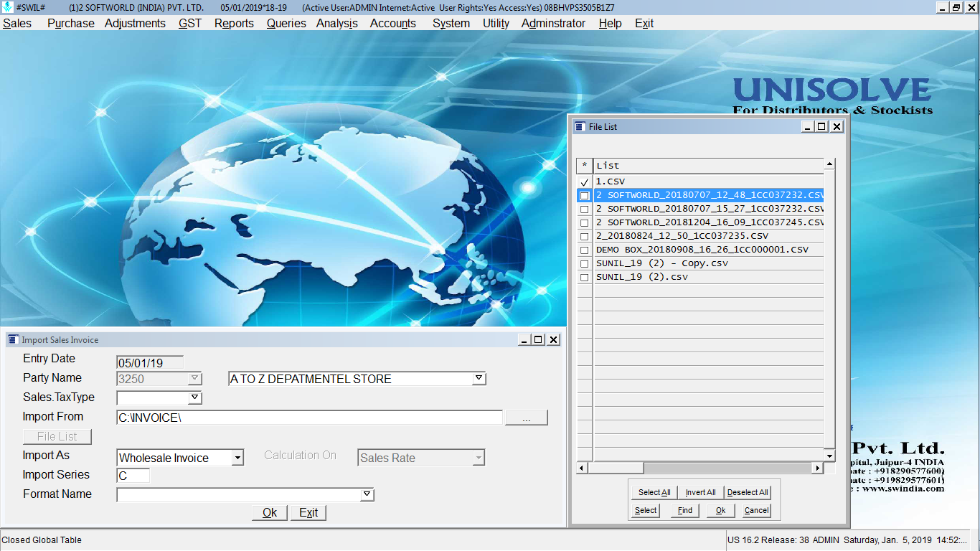Select DEMO BOX_20180908_16_26_1CC000001.CSV row
Screen dimensions: 980x551
point(709,250)
